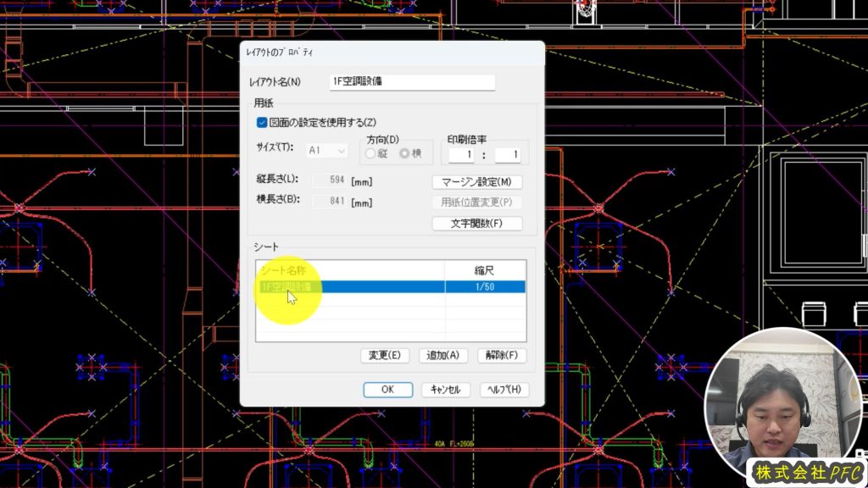
Task: Click the 横長さ 841 mm field
Action: (x=329, y=202)
